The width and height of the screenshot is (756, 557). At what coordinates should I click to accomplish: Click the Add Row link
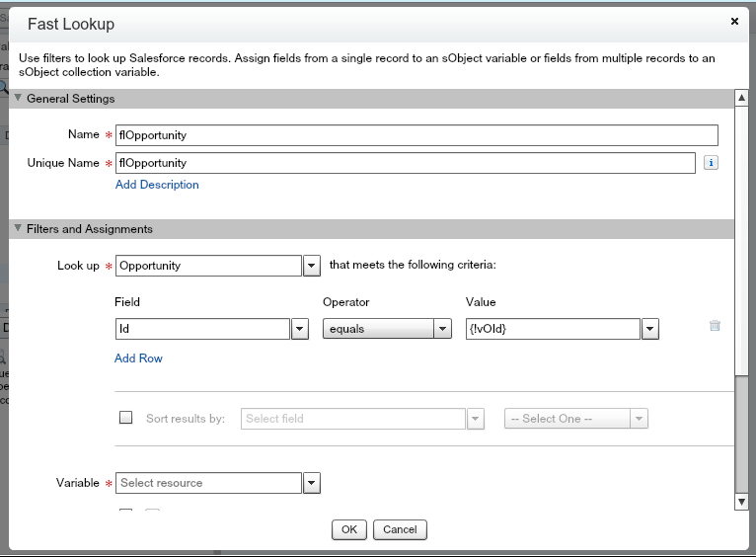[x=138, y=358]
